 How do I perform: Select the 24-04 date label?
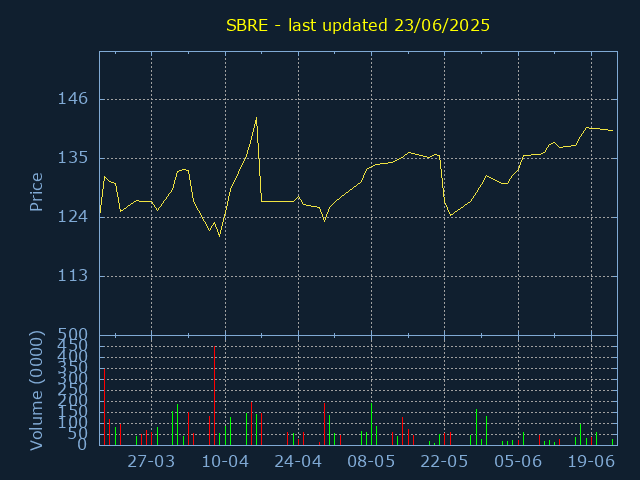(x=298, y=462)
